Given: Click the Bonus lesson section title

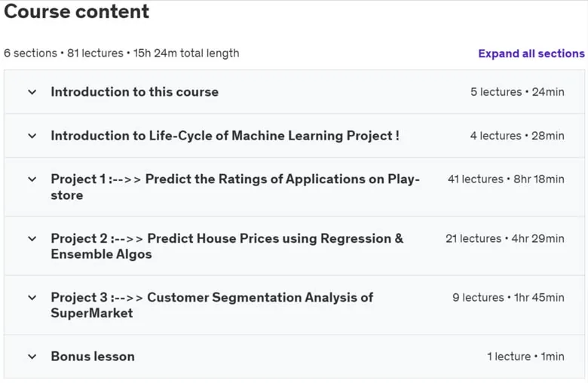Looking at the screenshot, I should pyautogui.click(x=93, y=357).
